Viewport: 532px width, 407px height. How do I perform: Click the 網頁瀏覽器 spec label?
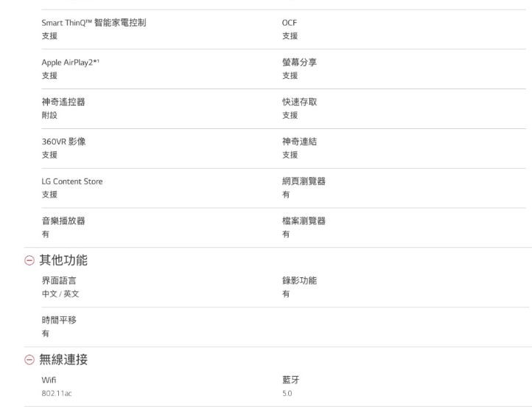[x=304, y=181]
